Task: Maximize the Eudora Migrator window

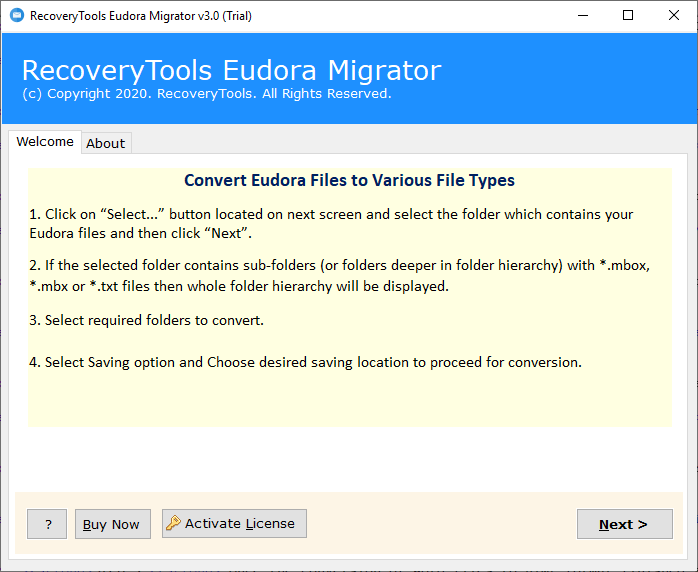Action: [628, 16]
